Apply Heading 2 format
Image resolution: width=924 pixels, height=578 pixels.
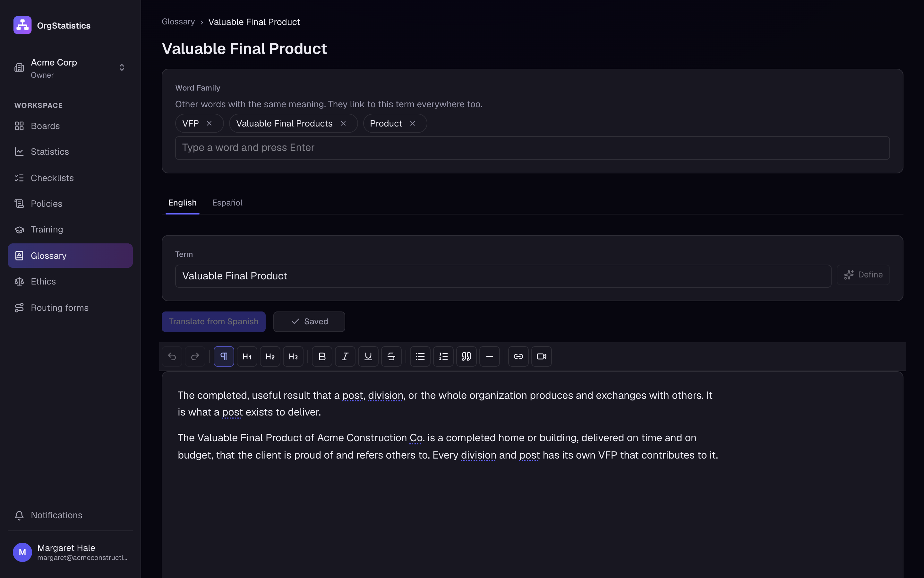point(270,356)
